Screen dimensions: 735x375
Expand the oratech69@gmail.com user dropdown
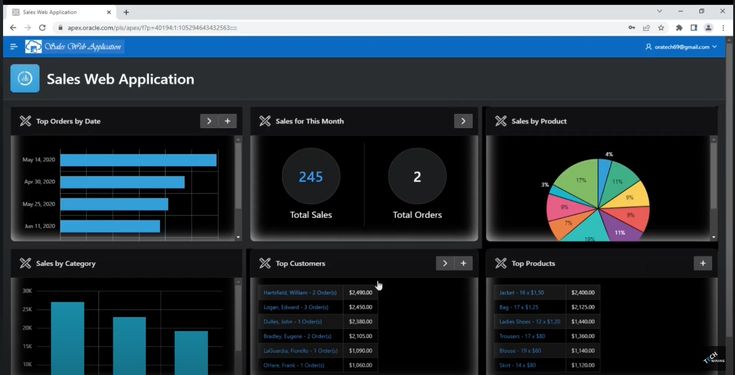(681, 47)
